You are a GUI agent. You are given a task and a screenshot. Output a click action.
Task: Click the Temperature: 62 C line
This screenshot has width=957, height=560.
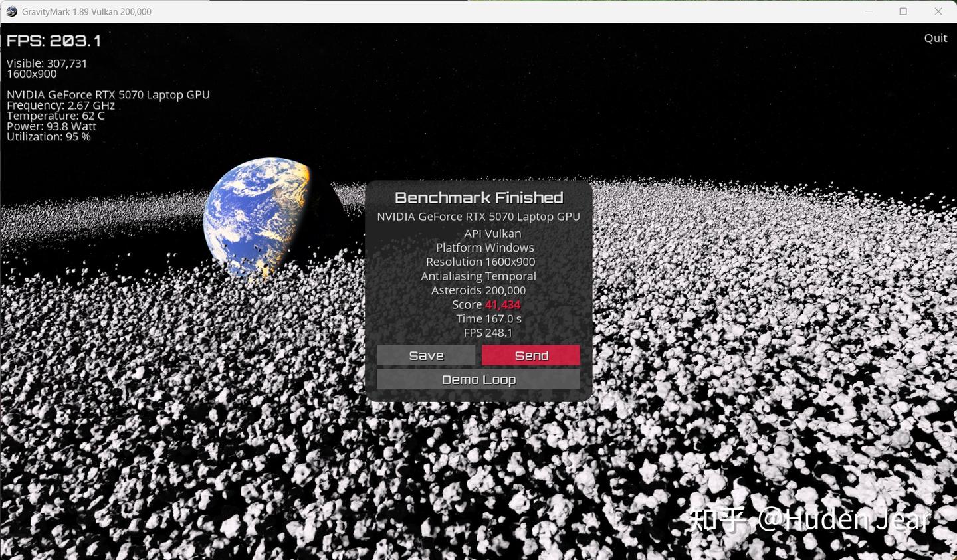pyautogui.click(x=56, y=116)
